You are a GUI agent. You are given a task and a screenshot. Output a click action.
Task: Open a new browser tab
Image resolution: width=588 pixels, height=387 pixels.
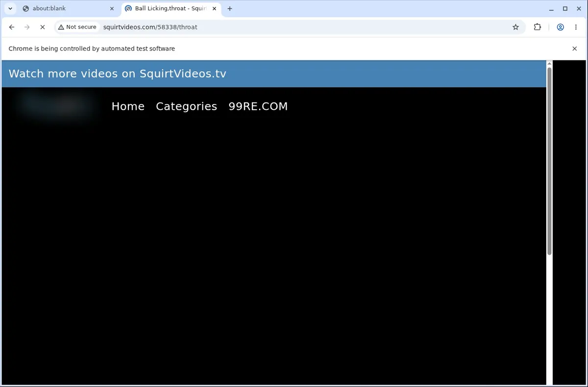click(230, 8)
